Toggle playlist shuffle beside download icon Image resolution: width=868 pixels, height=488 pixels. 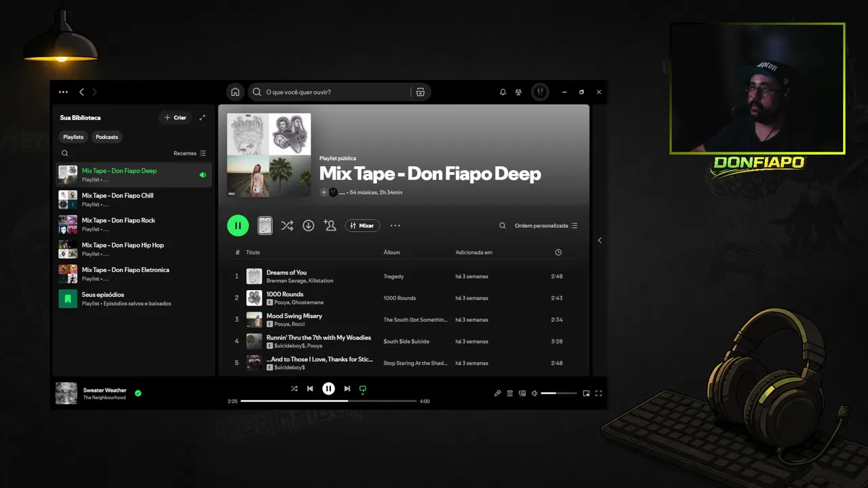(287, 226)
